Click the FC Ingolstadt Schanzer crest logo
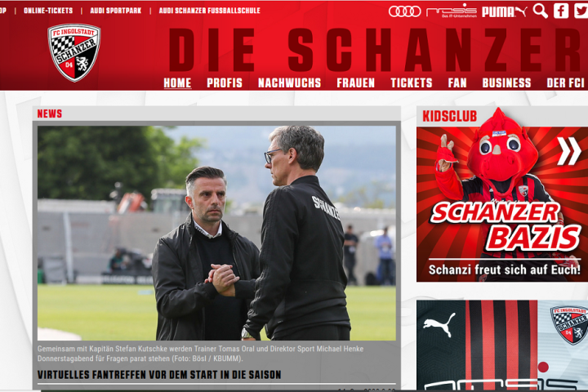The width and height of the screenshot is (588, 392). (74, 52)
